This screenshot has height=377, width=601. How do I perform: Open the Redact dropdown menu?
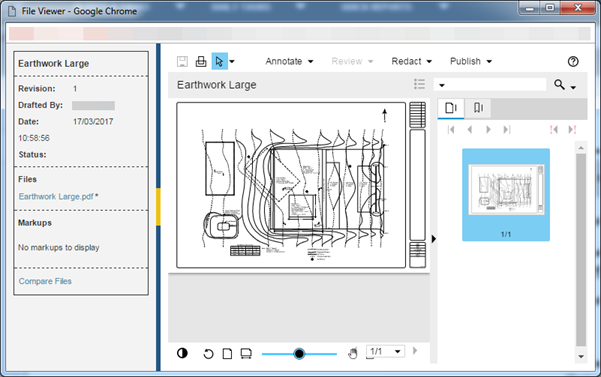[x=412, y=61]
